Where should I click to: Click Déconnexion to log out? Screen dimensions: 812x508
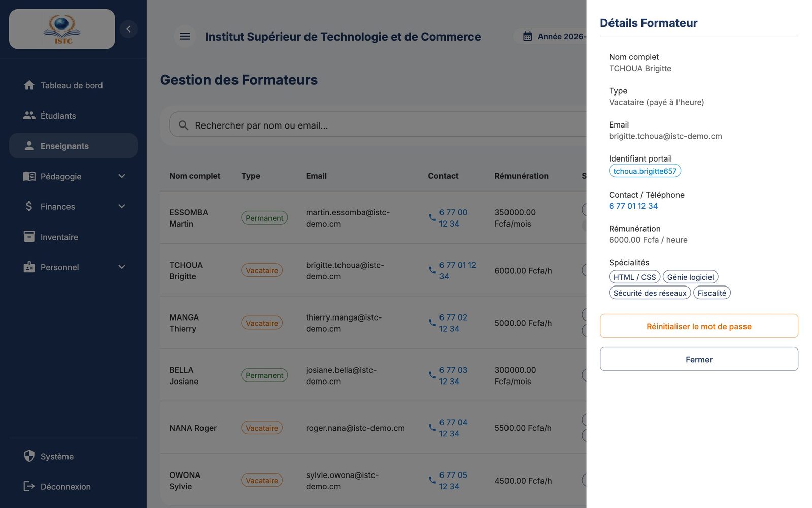73,486
